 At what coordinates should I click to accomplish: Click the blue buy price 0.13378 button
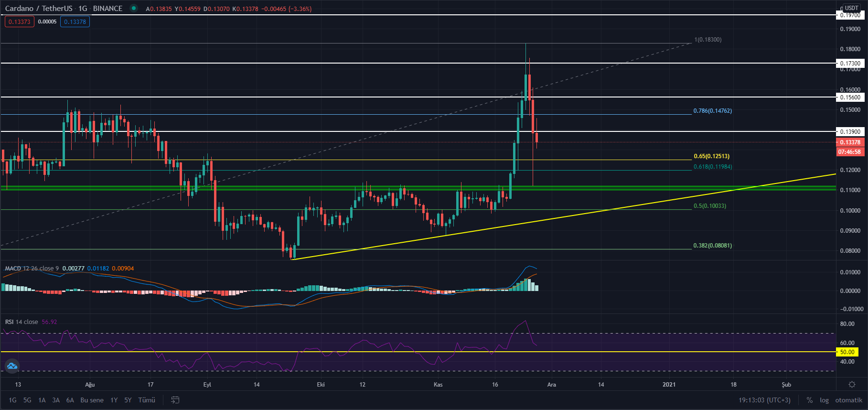coord(75,22)
